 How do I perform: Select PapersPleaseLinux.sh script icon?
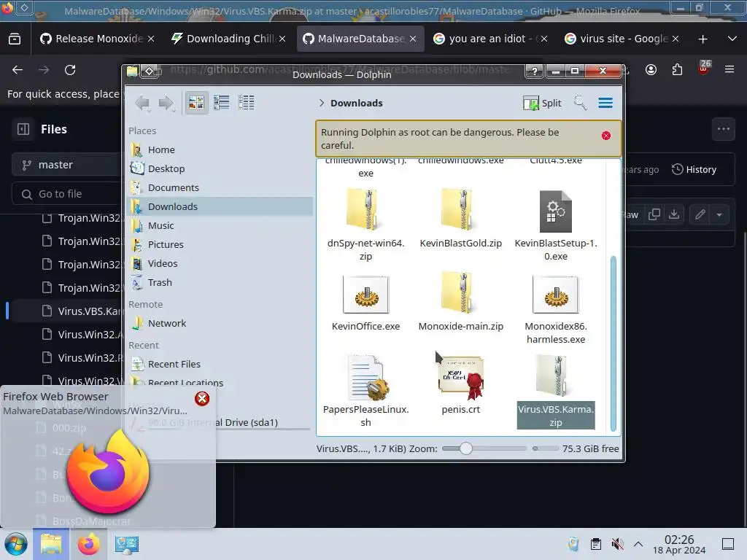click(368, 378)
